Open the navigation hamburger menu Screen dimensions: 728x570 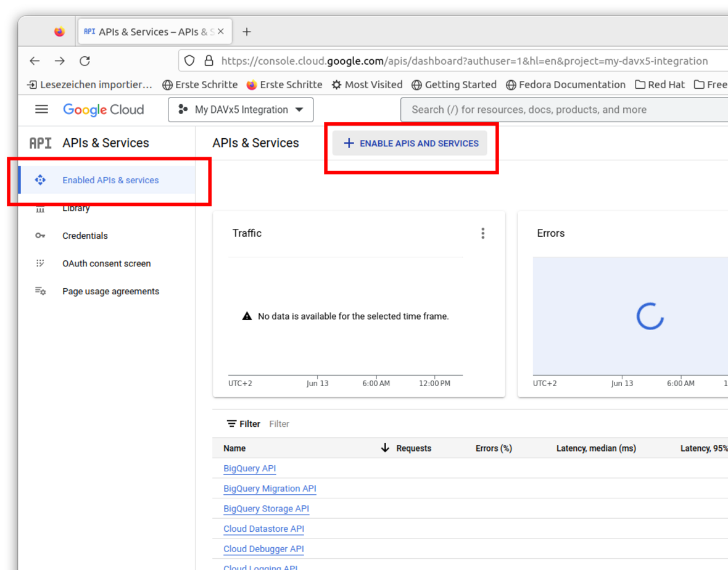click(x=41, y=109)
